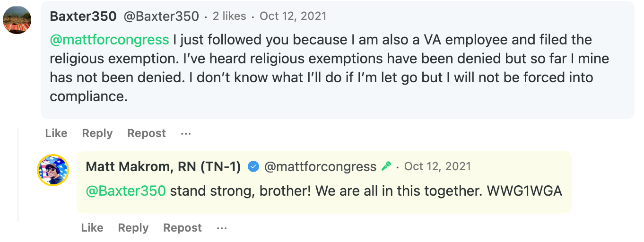This screenshot has width=644, height=242.
Task: Click Baxter350's profile avatar thumbnail
Action: pos(17,20)
